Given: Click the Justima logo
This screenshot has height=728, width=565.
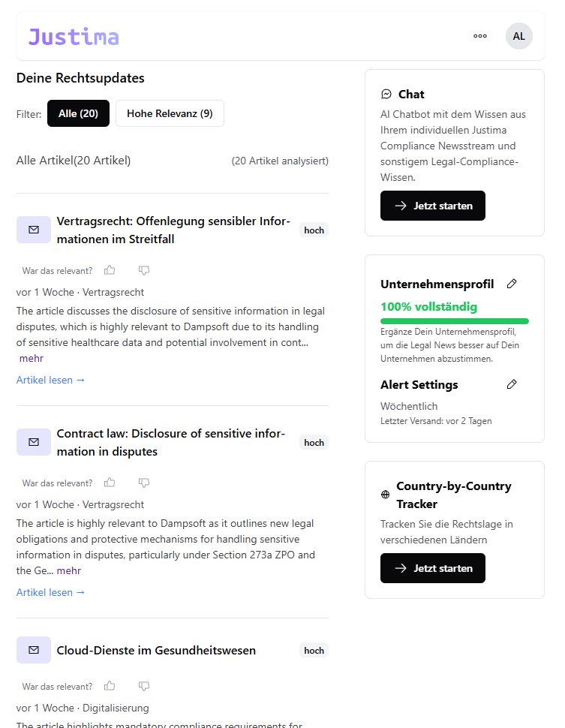Looking at the screenshot, I should (x=74, y=36).
